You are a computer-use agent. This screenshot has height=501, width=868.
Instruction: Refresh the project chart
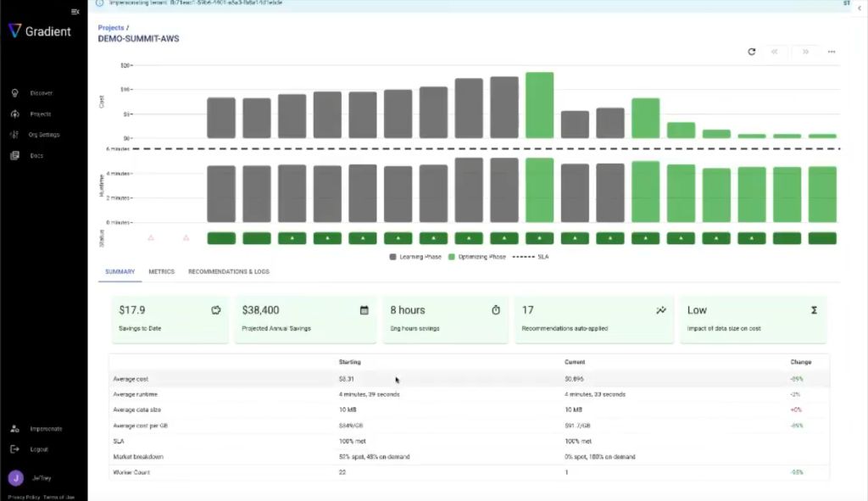click(x=751, y=52)
